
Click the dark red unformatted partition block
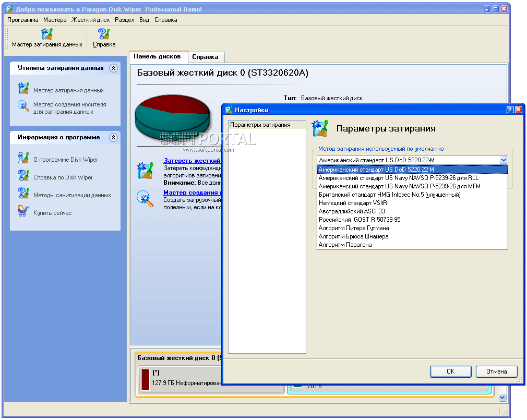[x=146, y=380]
